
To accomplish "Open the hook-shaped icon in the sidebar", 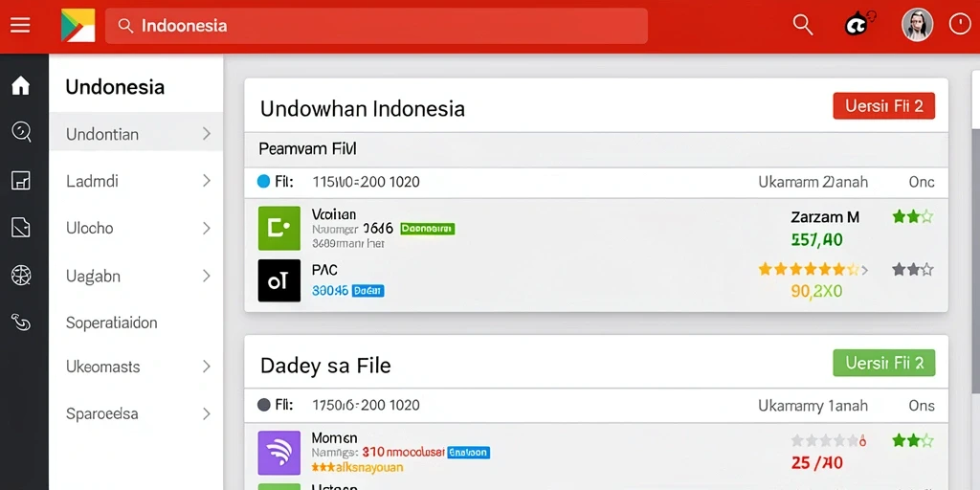I will [x=21, y=323].
